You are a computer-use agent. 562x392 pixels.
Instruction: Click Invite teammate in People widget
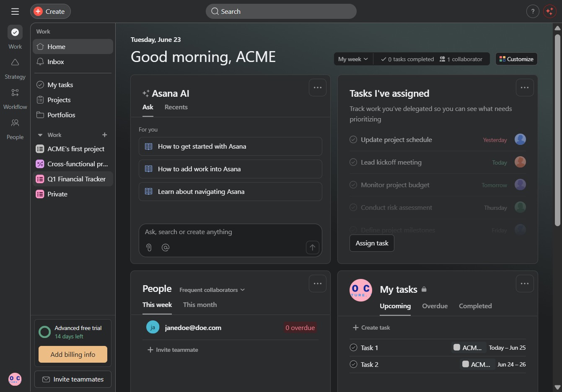[x=173, y=350]
